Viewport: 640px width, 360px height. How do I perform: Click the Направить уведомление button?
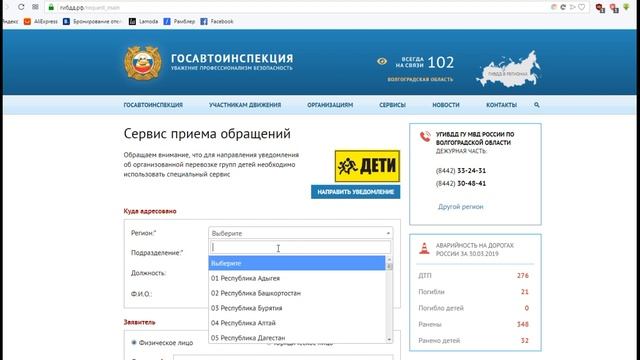click(x=356, y=192)
